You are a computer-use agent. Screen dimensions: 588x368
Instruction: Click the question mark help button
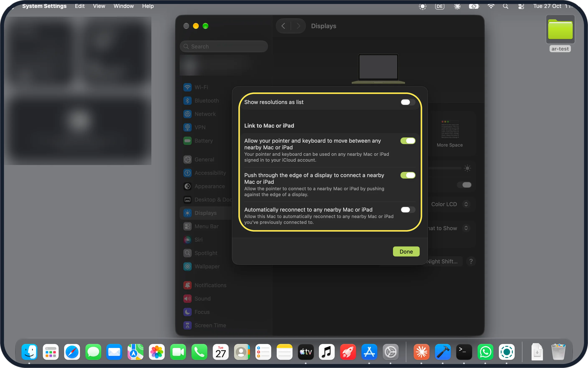click(x=471, y=261)
